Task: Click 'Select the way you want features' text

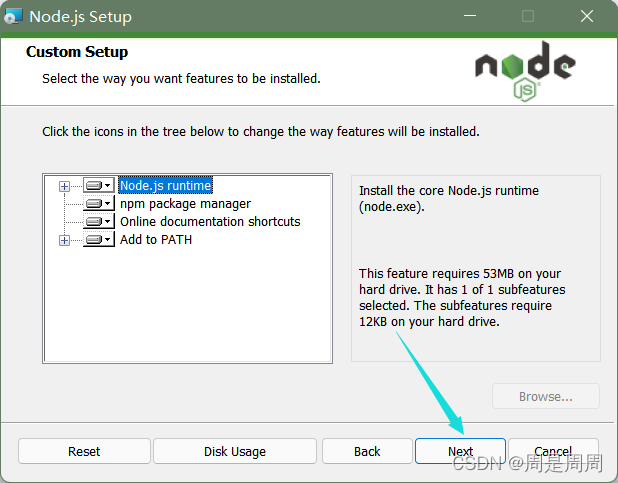Action: [x=181, y=78]
